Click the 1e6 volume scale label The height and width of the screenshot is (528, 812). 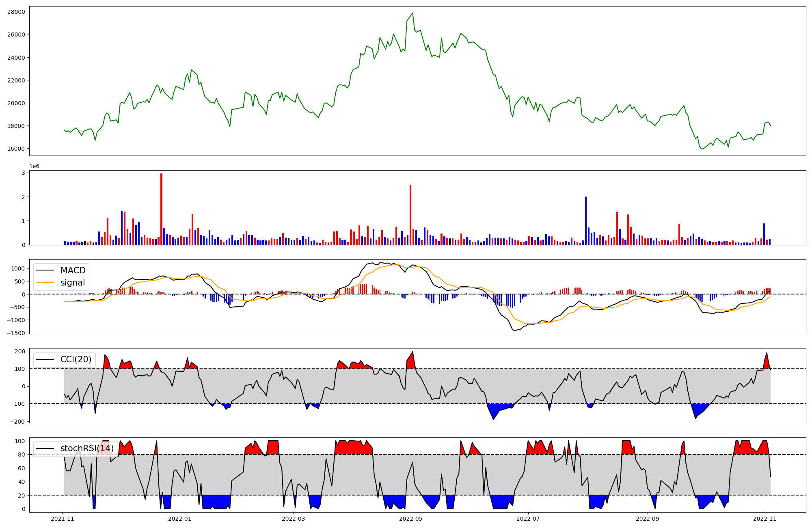35,167
